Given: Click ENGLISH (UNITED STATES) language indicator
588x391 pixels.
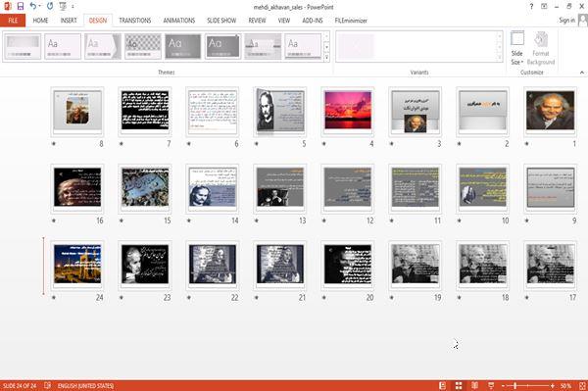Looking at the screenshot, I should coord(85,386).
